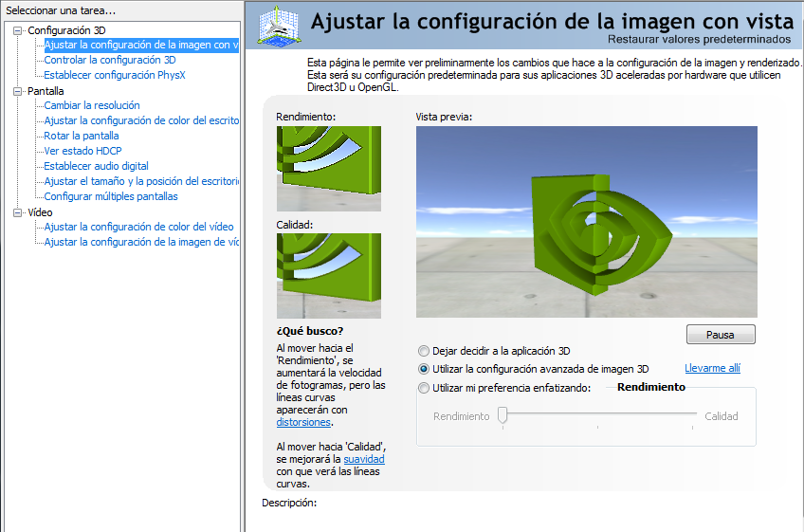804x532 pixels.
Task: Collapse the Pantalla tree node
Action: [x=17, y=91]
